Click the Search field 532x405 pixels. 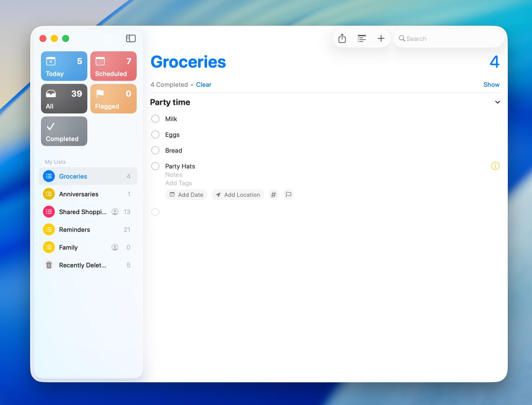point(450,39)
